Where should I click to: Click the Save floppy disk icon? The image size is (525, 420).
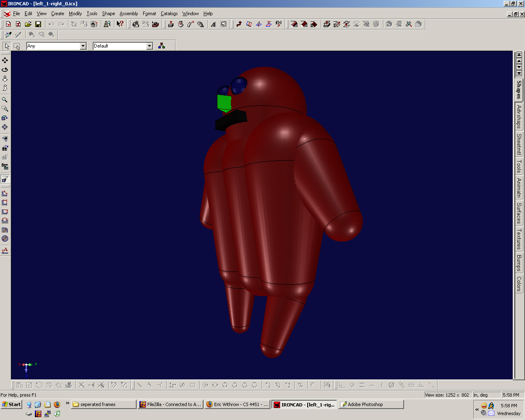tap(38, 24)
